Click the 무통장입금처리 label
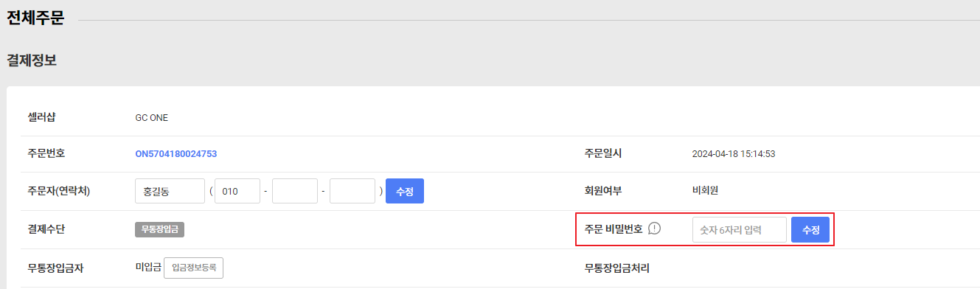980x289 pixels. (617, 268)
